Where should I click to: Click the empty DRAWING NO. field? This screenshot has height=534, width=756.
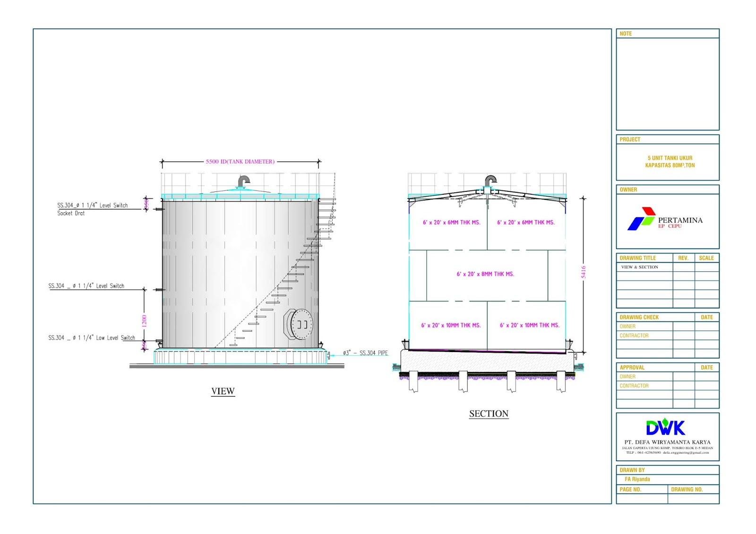(x=692, y=500)
